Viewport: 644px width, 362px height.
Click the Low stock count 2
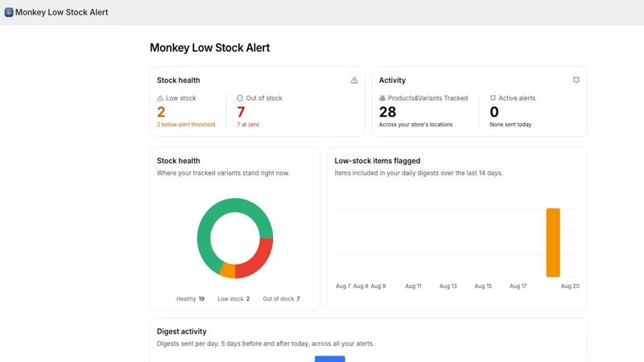click(x=161, y=112)
